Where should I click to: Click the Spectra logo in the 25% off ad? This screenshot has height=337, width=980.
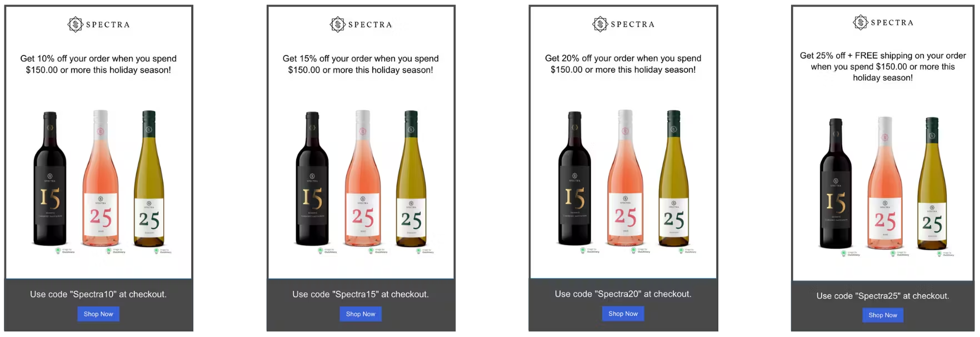tap(883, 22)
